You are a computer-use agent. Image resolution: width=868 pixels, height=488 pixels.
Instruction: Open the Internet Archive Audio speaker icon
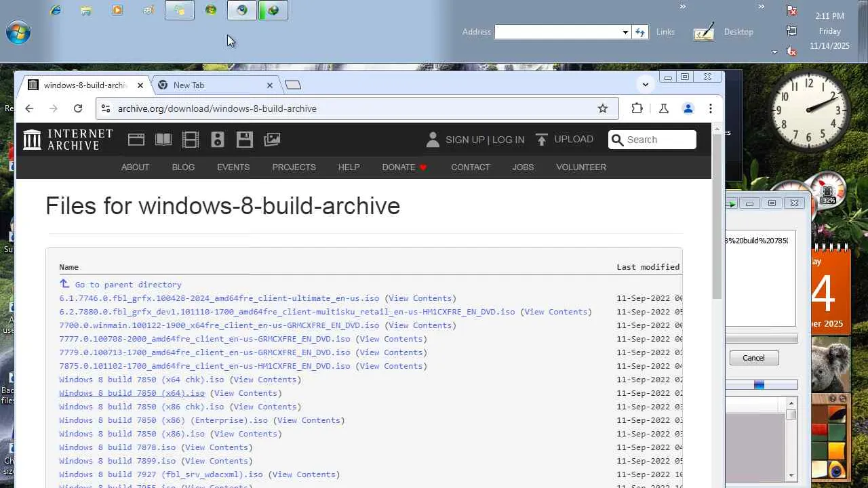click(x=218, y=140)
